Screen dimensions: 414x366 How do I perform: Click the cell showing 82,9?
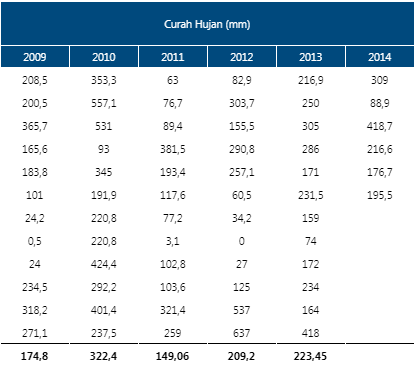pos(242,80)
